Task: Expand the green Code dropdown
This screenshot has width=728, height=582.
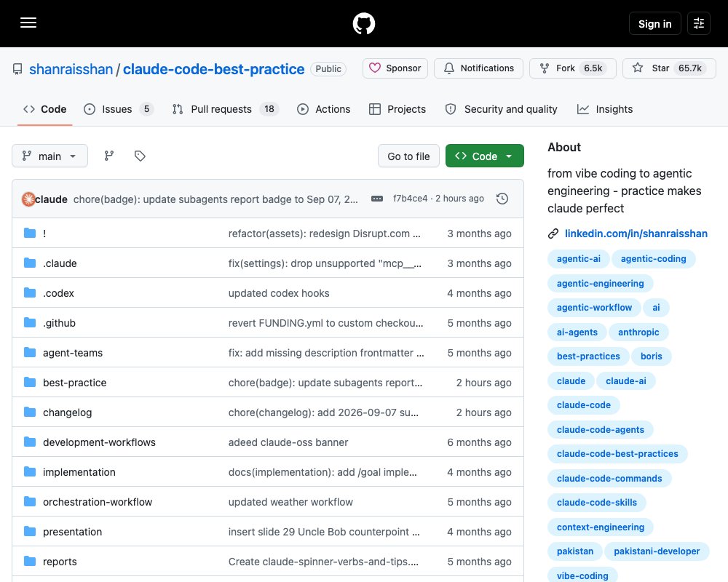Action: [x=485, y=156]
